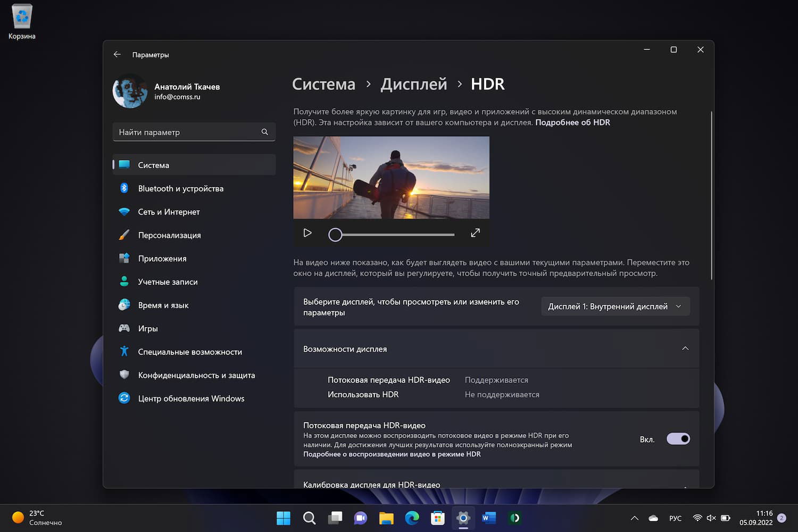Play the HDR preview video
This screenshot has width=798, height=532.
click(x=307, y=233)
